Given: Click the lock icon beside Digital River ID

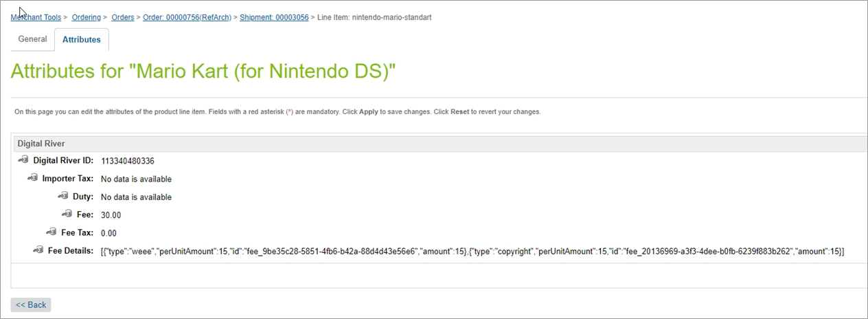Looking at the screenshot, I should click(23, 160).
